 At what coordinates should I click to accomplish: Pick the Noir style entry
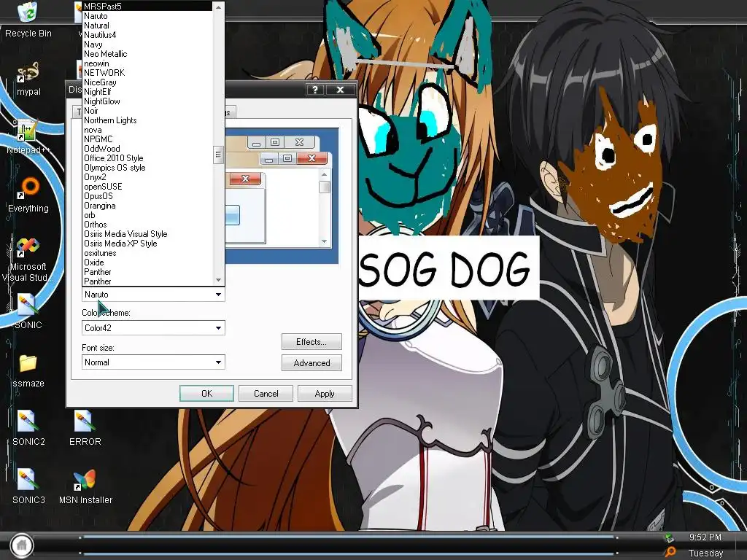[147, 111]
